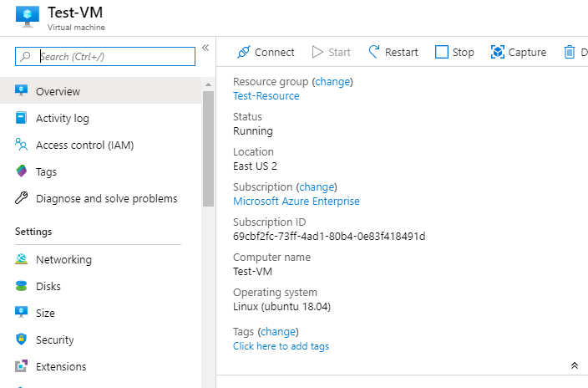This screenshot has width=588, height=388.
Task: Click the Restart circular arrow icon
Action: pos(374,52)
